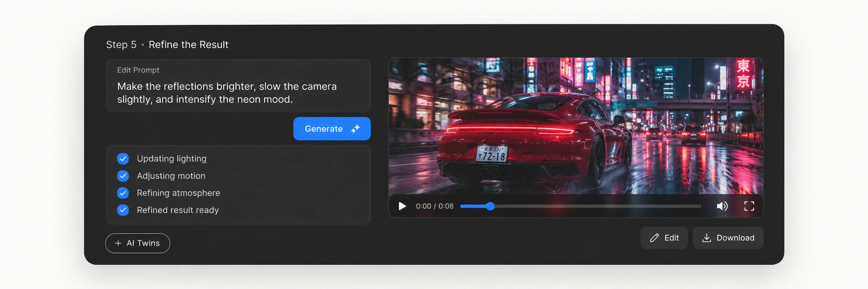Click the video progress slider handle

click(x=490, y=206)
